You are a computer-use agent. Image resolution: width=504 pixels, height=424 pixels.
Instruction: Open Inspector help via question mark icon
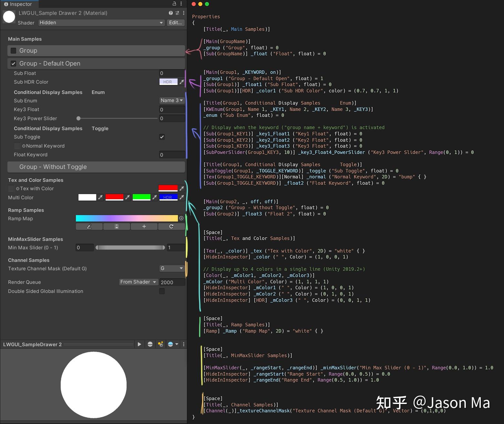170,13
